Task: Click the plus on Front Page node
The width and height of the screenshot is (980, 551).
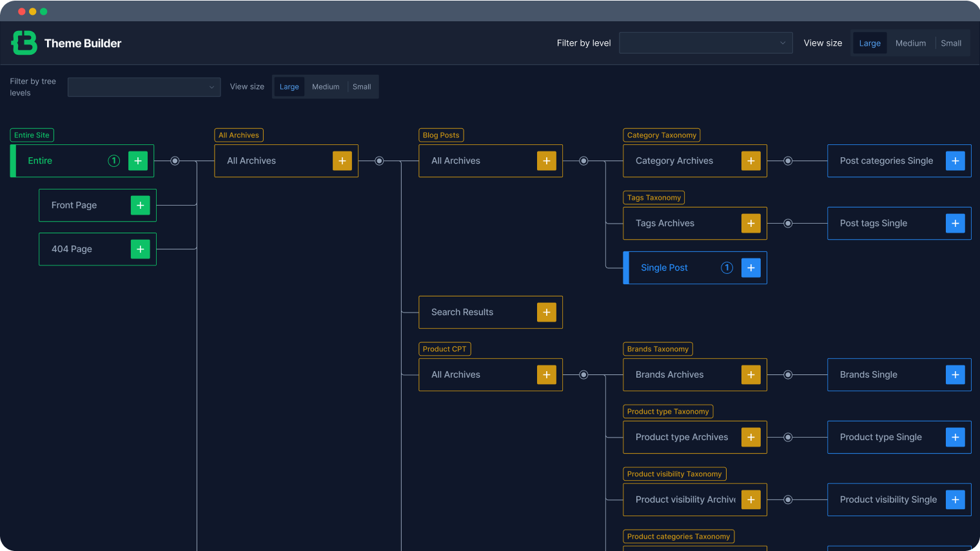Action: point(141,205)
